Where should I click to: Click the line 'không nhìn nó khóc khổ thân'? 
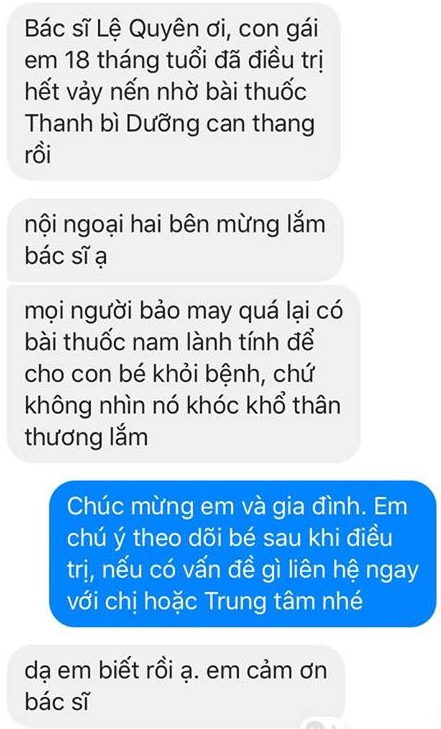point(182,405)
